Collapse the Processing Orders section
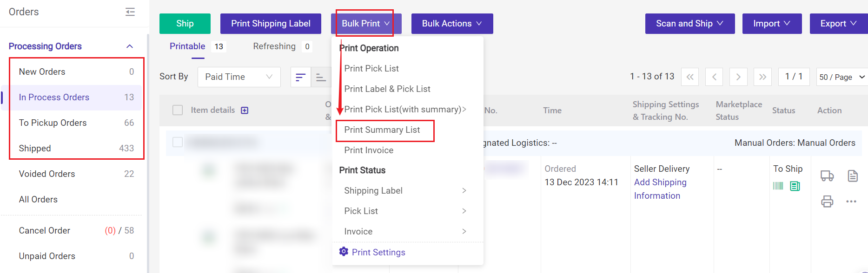The width and height of the screenshot is (868, 273). point(130,46)
